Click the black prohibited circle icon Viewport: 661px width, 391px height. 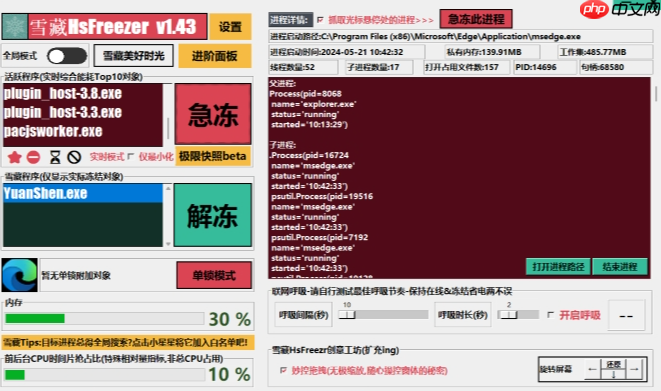(74, 157)
